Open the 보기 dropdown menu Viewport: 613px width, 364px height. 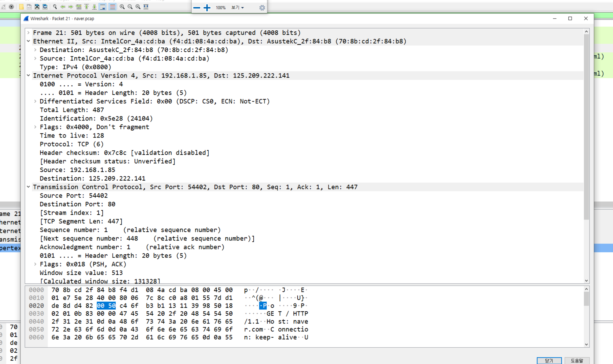pyautogui.click(x=237, y=8)
